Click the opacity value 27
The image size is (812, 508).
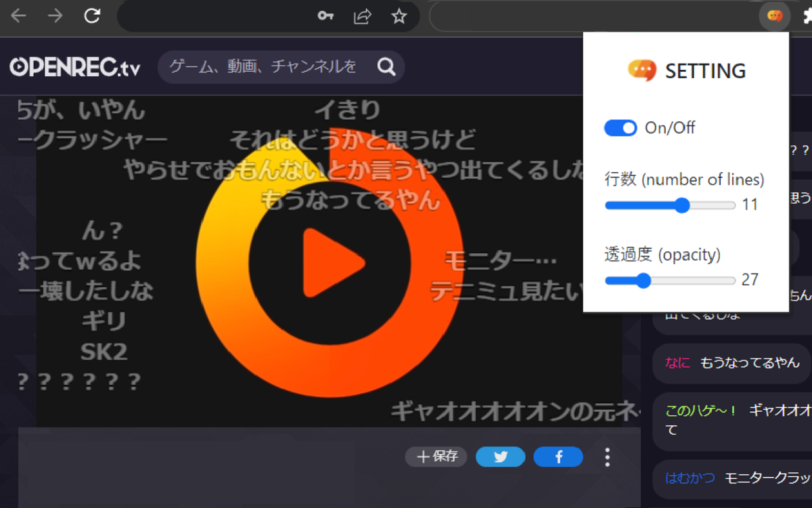(750, 280)
